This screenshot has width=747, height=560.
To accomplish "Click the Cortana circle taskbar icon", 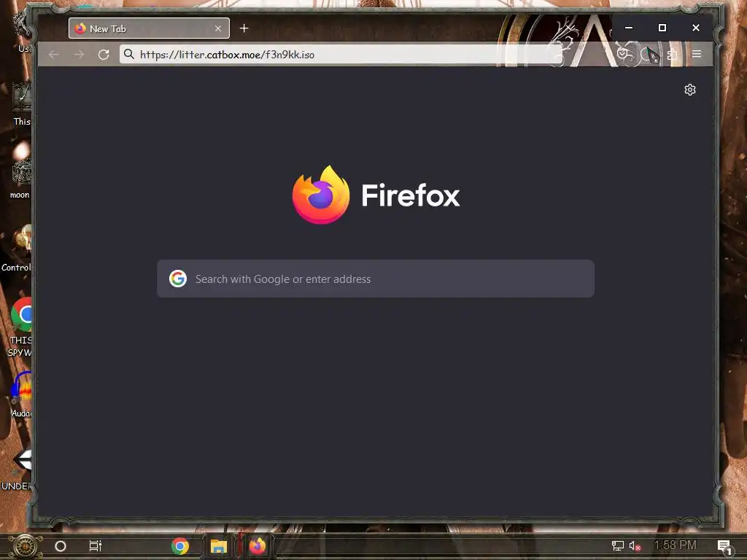I will 61,546.
